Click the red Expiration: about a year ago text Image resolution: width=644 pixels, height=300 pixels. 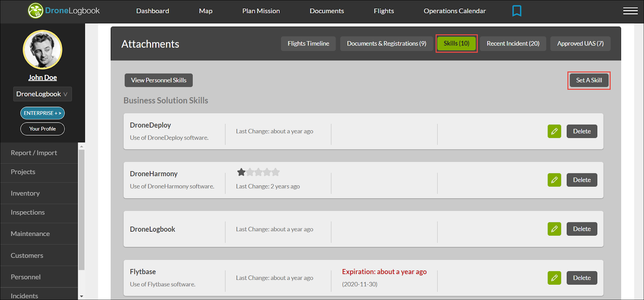384,272
